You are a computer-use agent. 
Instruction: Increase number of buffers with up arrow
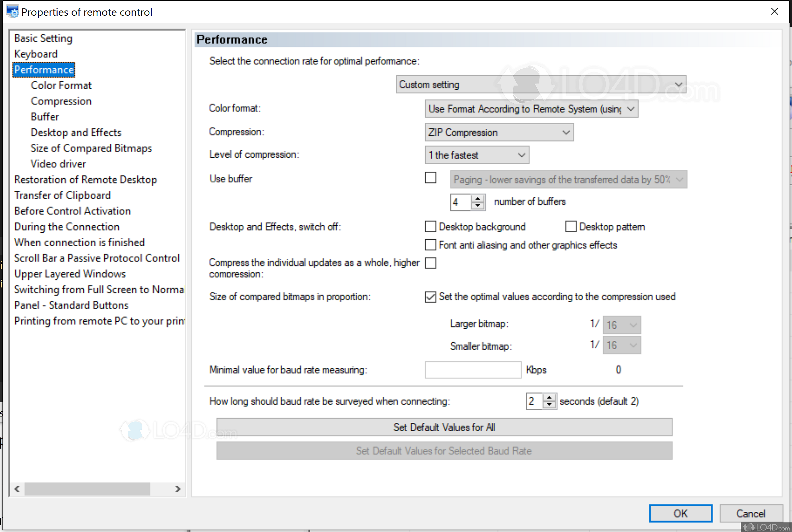point(478,198)
